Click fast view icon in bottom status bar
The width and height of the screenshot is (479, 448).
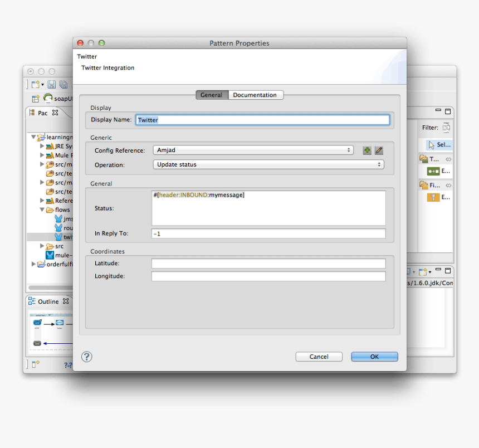click(36, 364)
